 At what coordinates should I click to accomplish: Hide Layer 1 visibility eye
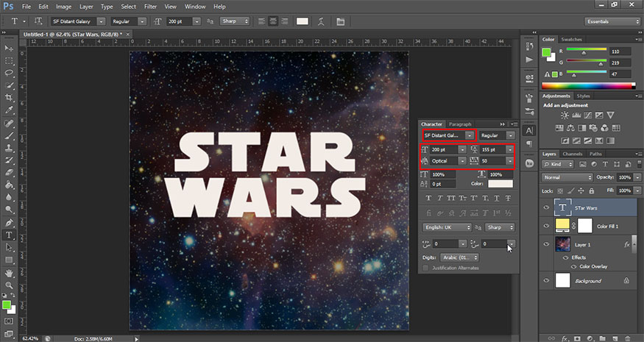546,244
